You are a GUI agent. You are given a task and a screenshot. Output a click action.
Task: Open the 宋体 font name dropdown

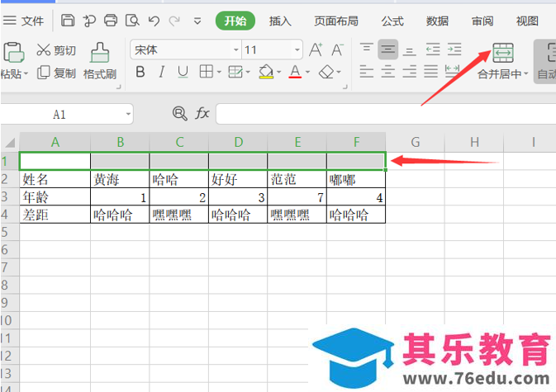click(235, 50)
